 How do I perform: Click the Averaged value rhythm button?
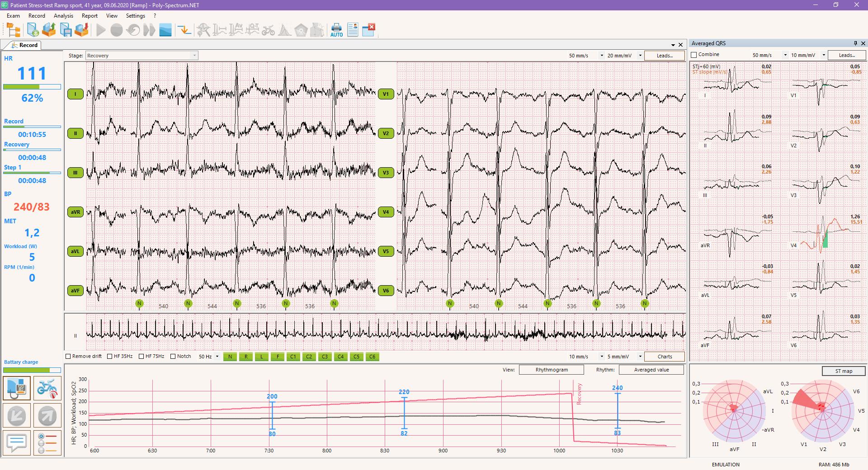pos(651,370)
